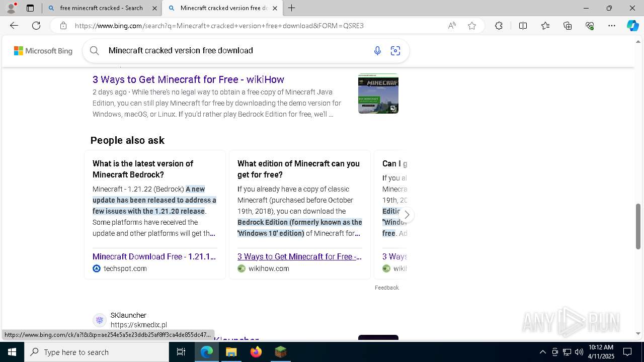Close the 'free minecraft cracked' tab
The height and width of the screenshot is (362, 644).
(154, 8)
